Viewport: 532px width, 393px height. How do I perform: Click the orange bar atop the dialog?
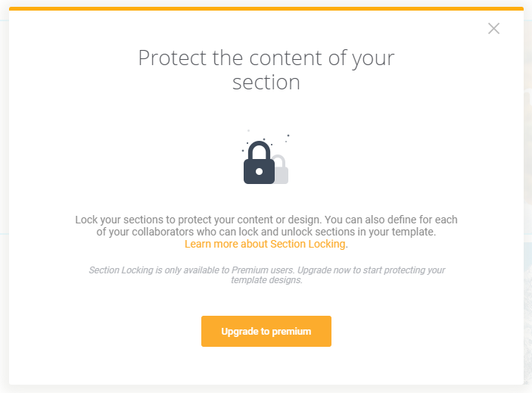(266, 8)
